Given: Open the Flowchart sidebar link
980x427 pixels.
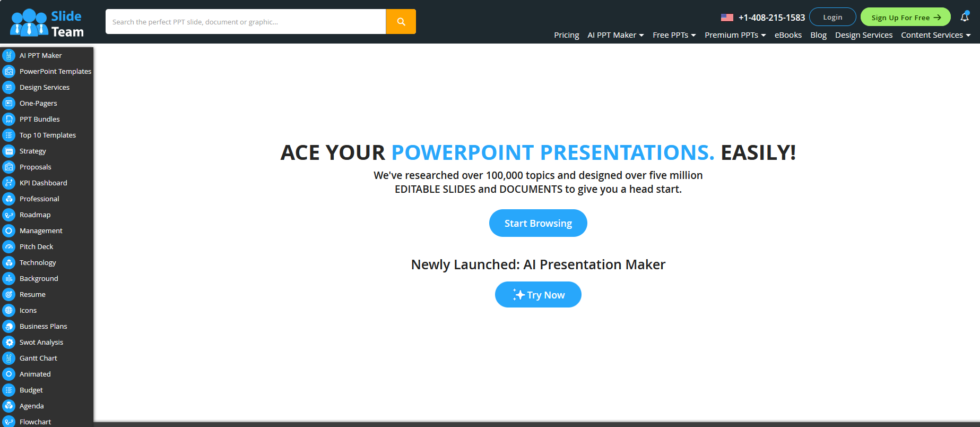Looking at the screenshot, I should point(36,422).
